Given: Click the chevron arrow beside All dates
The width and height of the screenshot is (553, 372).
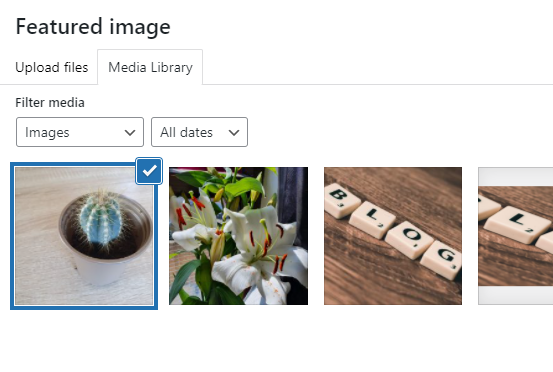Looking at the screenshot, I should (234, 133).
